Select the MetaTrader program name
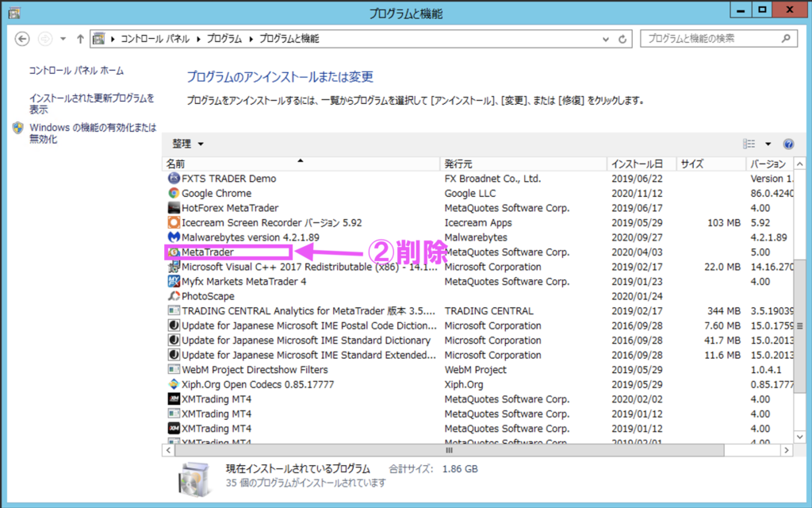Viewport: 812px width, 508px height. [x=208, y=252]
